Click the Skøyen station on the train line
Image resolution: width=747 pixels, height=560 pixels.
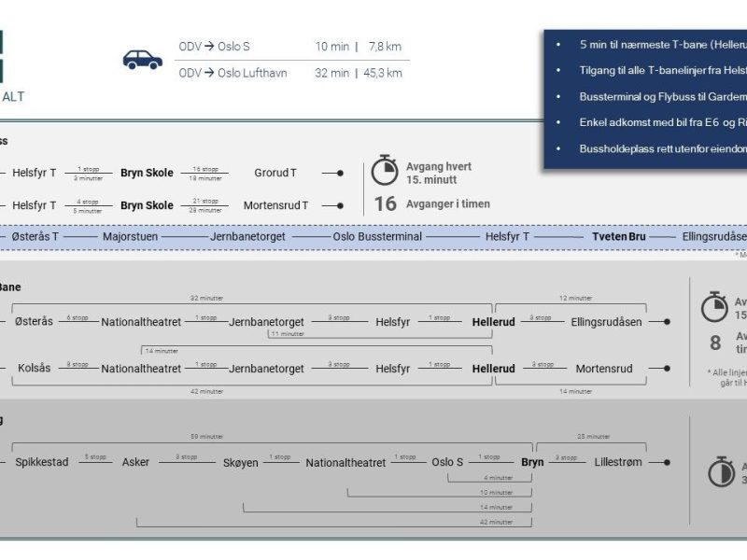click(x=240, y=462)
